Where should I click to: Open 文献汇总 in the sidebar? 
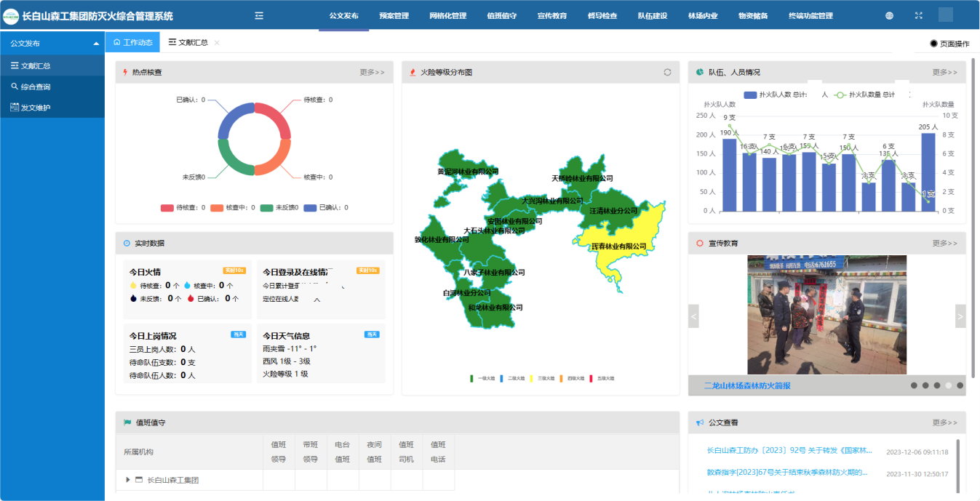[x=52, y=65]
